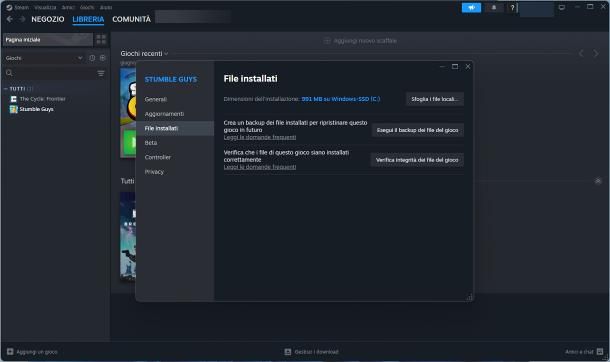Click the library search input field
This screenshot has width=610, height=362.
pyautogui.click(x=54, y=73)
